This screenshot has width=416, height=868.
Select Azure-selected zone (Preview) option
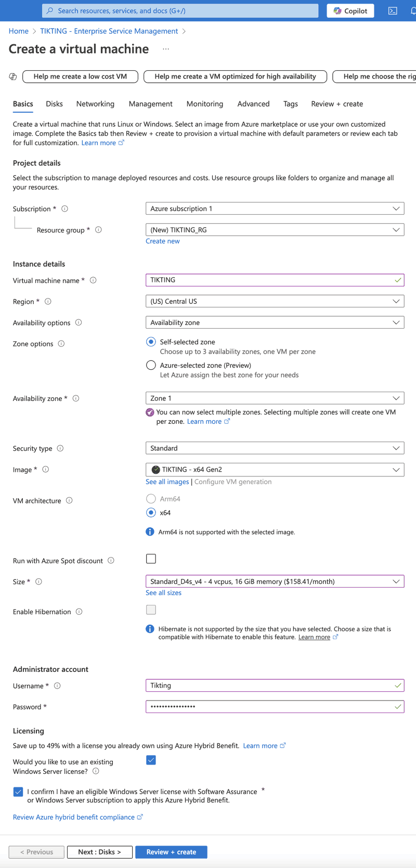(151, 365)
